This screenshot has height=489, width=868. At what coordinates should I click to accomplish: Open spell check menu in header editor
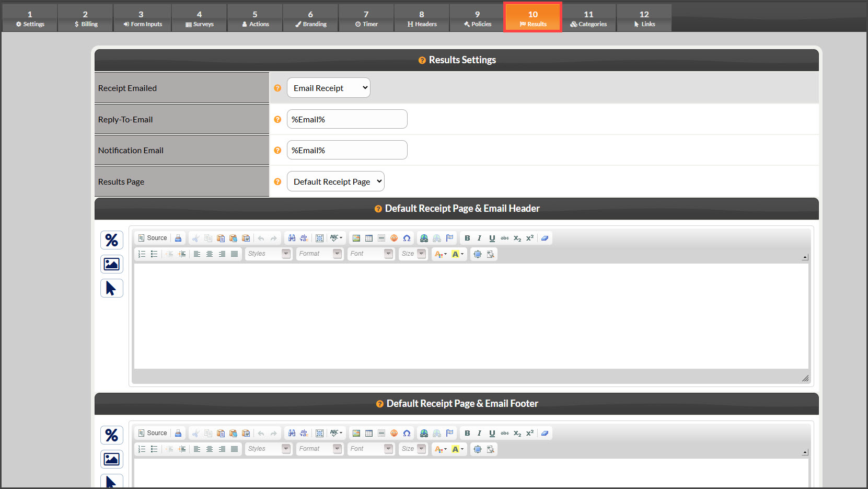coord(336,238)
